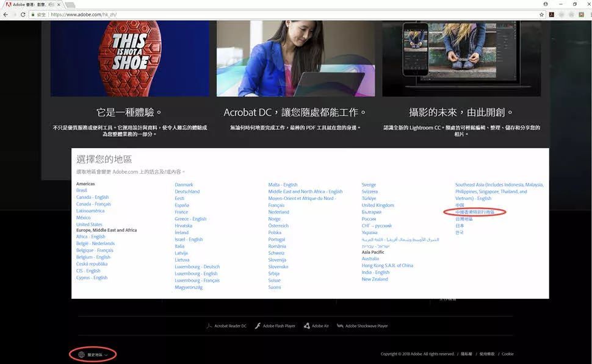This screenshot has width=592, height=364.
Task: Choose Österreich region link
Action: (278, 226)
